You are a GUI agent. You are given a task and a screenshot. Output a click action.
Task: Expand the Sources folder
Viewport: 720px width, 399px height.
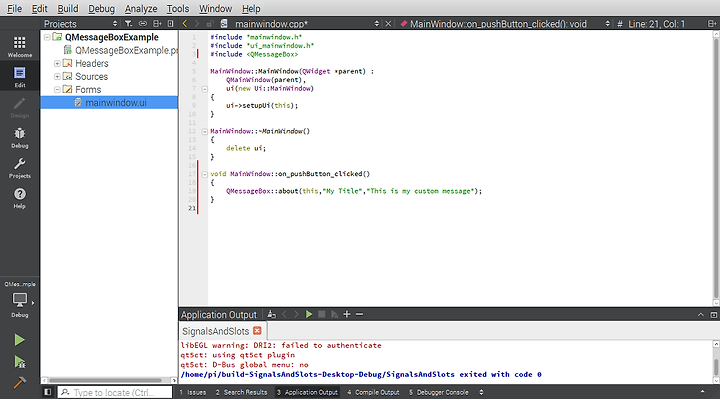57,76
